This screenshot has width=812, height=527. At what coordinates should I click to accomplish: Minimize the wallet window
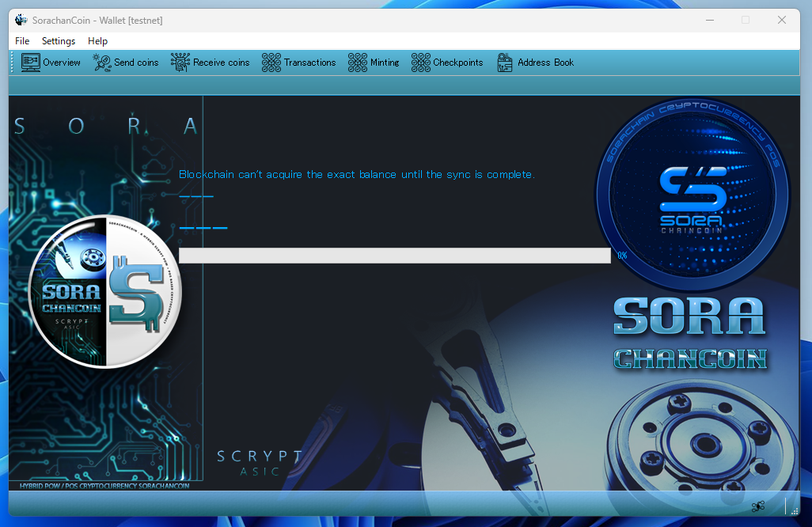tap(708, 21)
